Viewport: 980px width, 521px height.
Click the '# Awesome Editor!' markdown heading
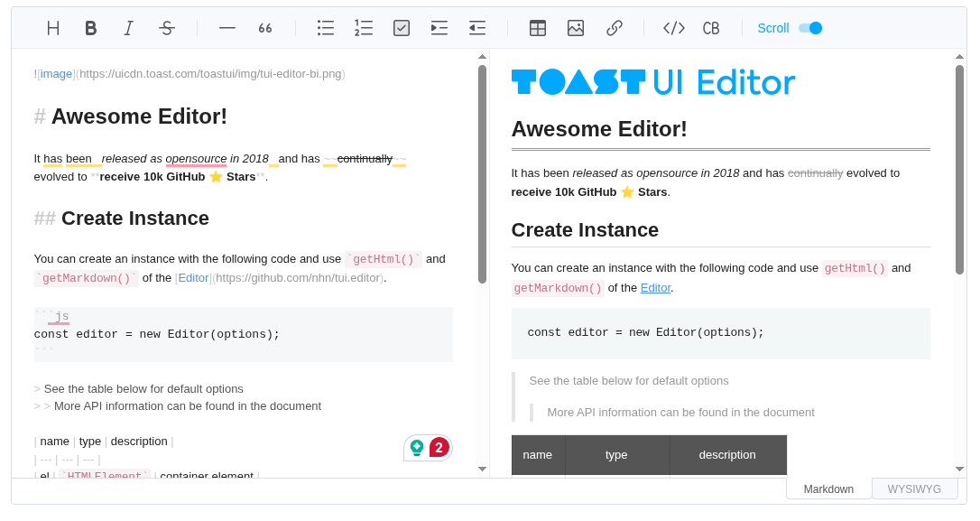[x=131, y=116]
